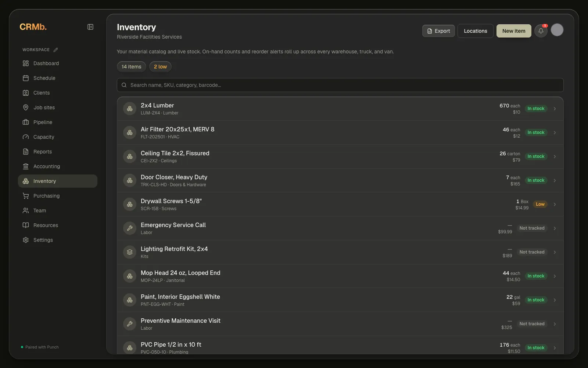Go to Pipeline in sidebar
The width and height of the screenshot is (588, 368).
(58, 122)
